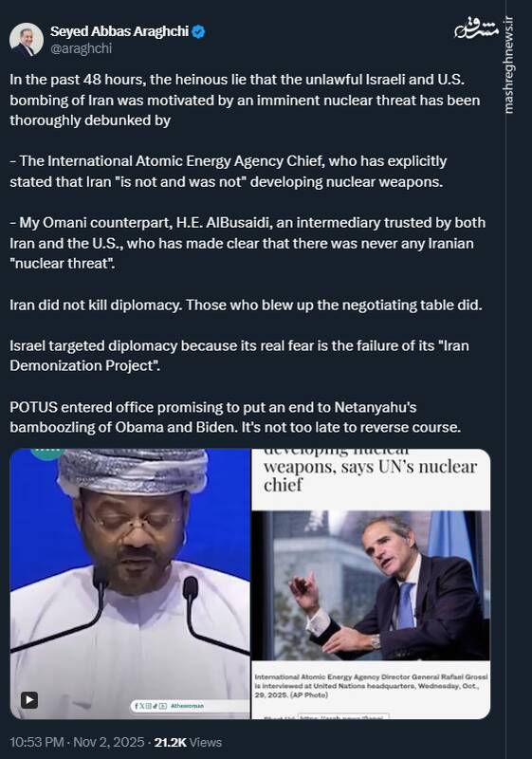Open the Seyed Abbas Araghchi display name

(119, 31)
